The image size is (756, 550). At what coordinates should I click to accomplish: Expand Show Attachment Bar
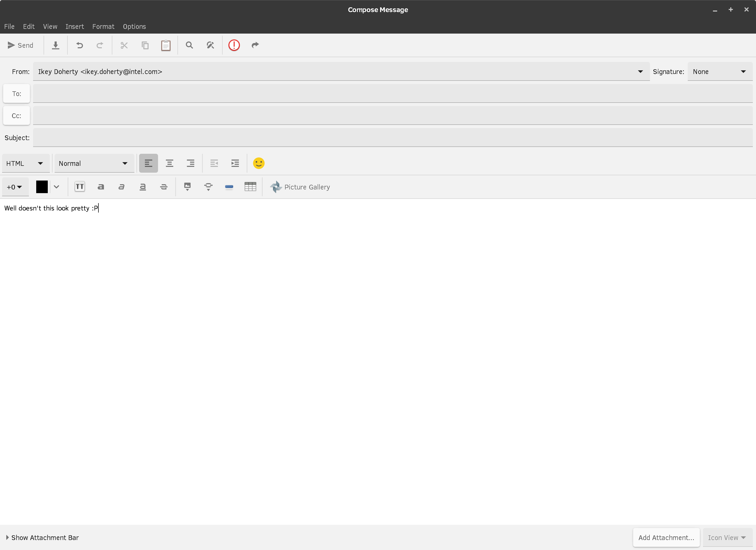(42, 538)
